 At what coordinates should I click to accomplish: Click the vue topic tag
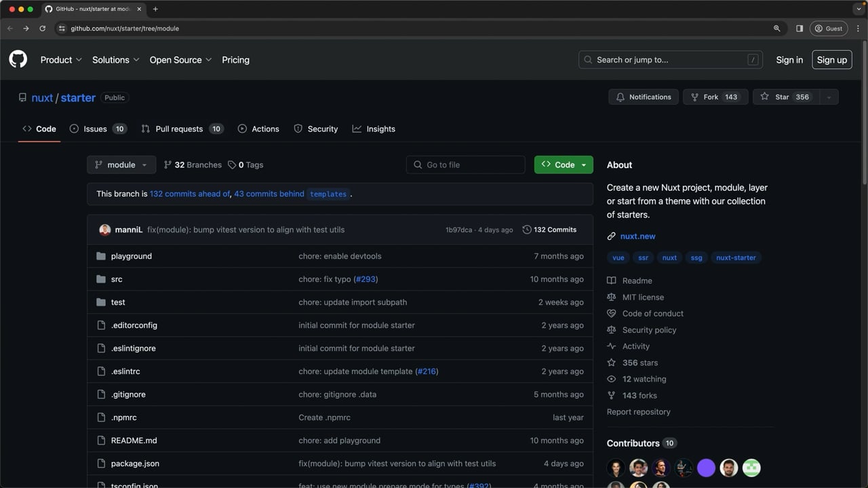coord(618,258)
